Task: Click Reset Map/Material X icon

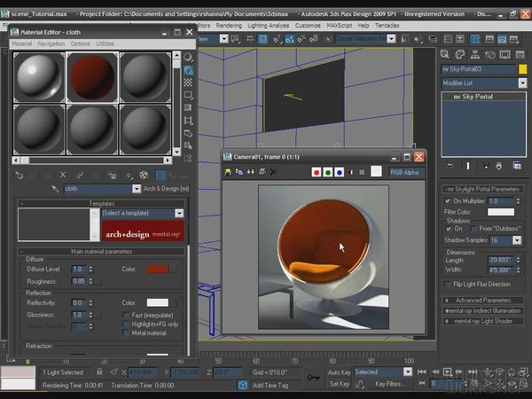Action: point(63,175)
